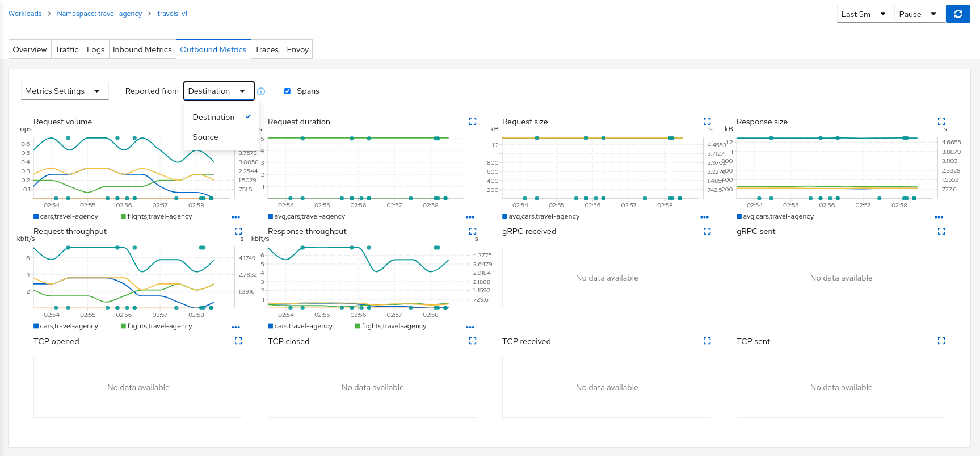Toggle cars,travel-agency series in Request volume legend
This screenshot has width=980, height=456.
point(66,216)
